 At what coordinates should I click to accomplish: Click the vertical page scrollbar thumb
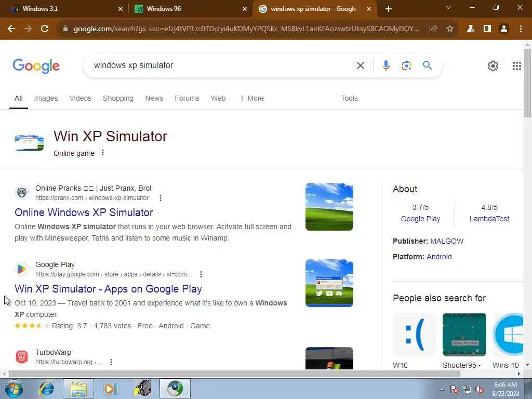pos(527,83)
